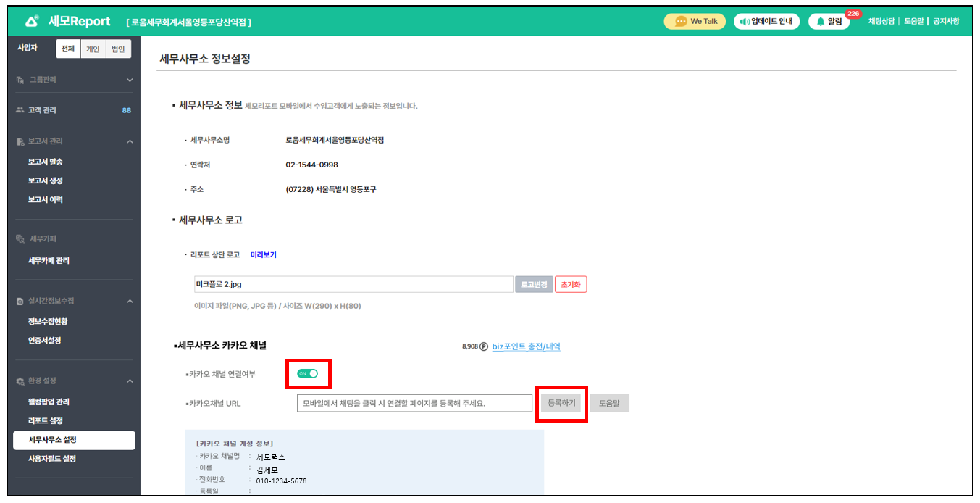This screenshot has height=503, width=980.
Task: Expand the 그룹관리 section
Action: coord(130,80)
